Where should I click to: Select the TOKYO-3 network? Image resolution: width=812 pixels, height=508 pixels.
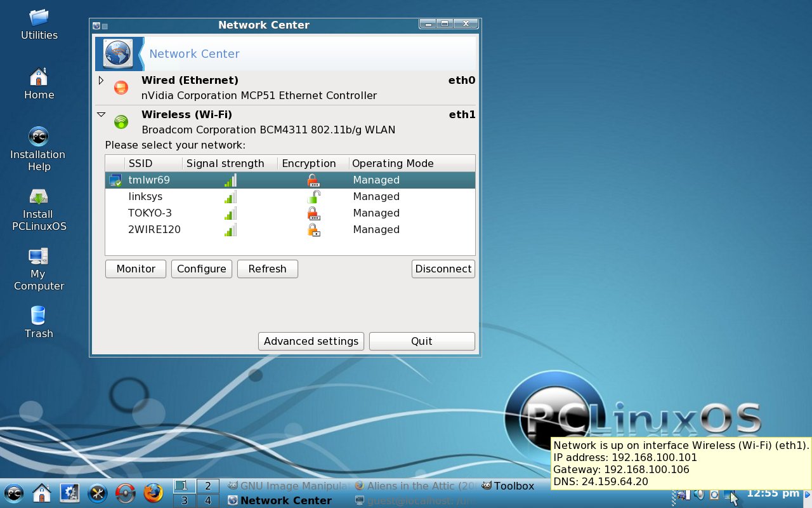290,213
